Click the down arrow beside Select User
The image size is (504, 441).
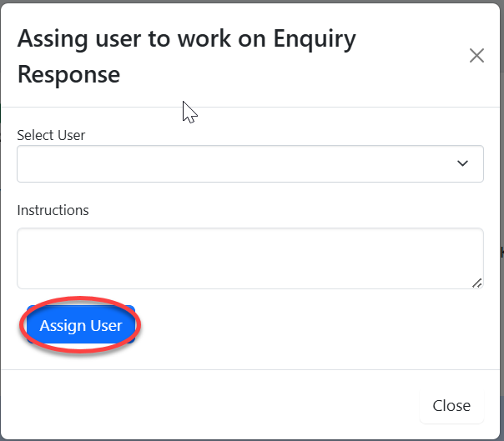coord(463,163)
